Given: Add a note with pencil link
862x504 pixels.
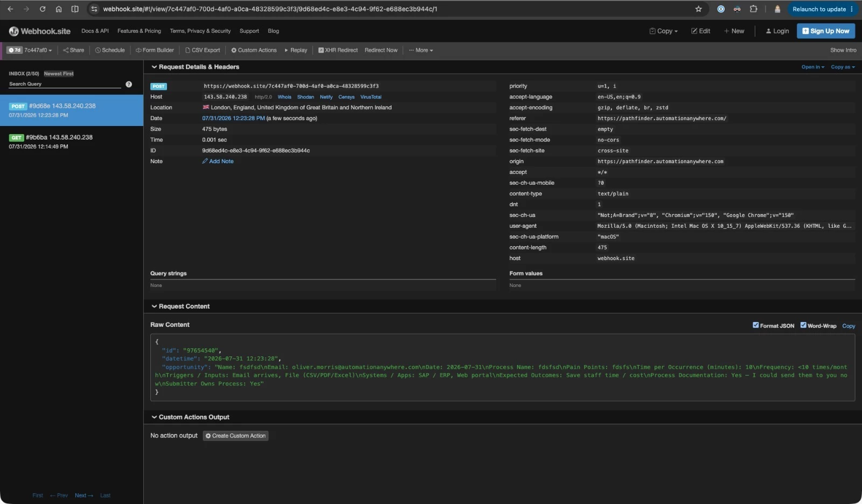Looking at the screenshot, I should click(x=218, y=162).
